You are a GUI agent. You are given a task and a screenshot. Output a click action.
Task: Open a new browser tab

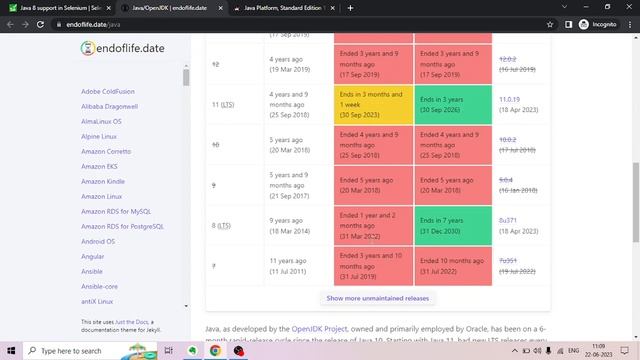[350, 8]
